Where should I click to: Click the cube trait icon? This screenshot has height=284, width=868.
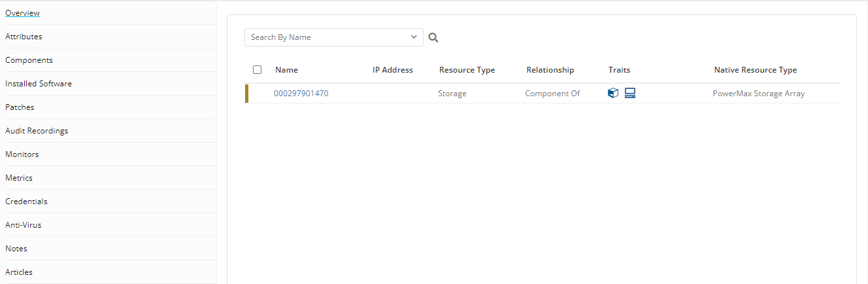[x=613, y=93]
